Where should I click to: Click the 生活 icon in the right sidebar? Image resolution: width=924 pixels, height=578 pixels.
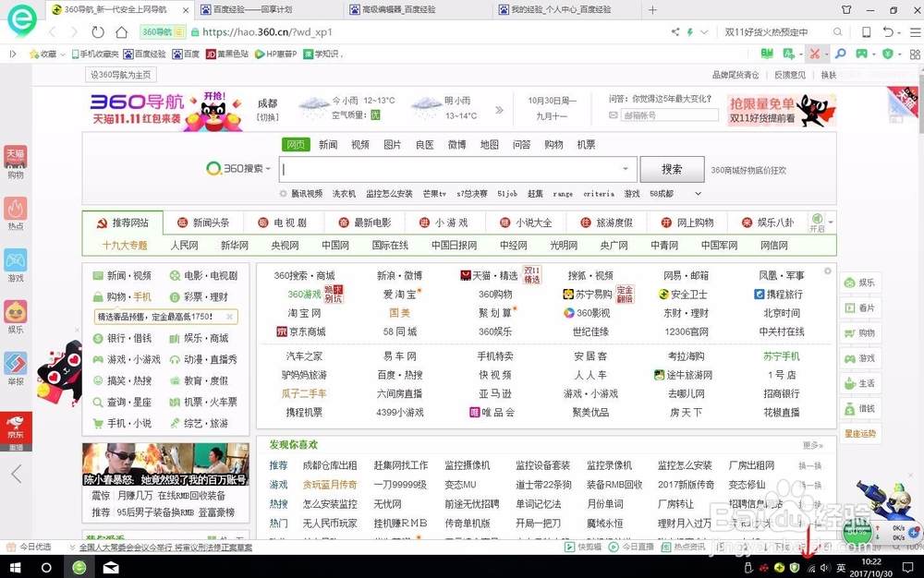click(x=861, y=383)
